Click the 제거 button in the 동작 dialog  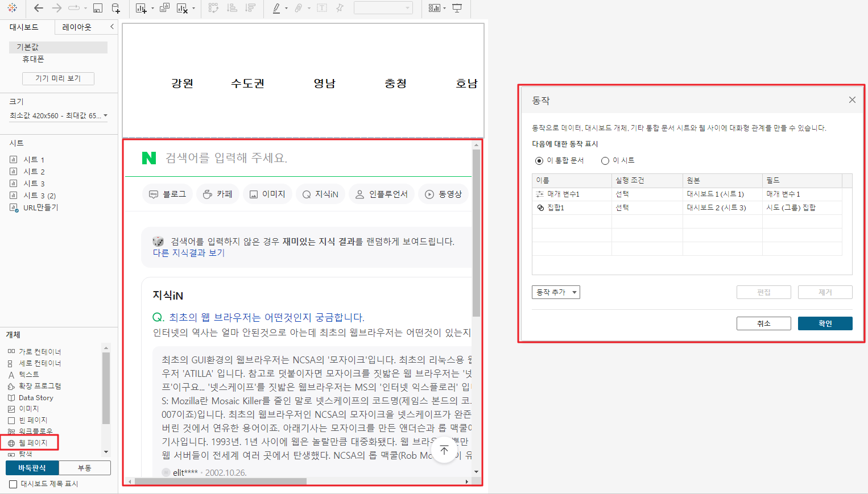(x=825, y=292)
